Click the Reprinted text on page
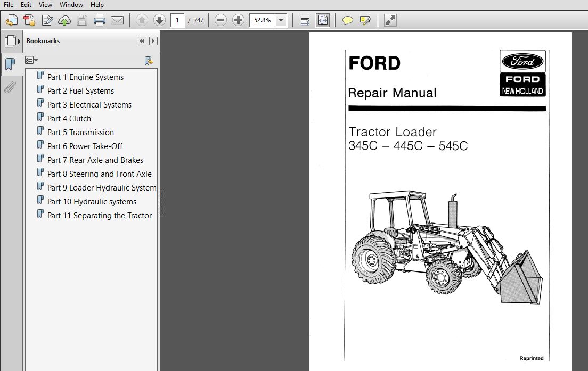The height and width of the screenshot is (371, 588). [x=532, y=358]
